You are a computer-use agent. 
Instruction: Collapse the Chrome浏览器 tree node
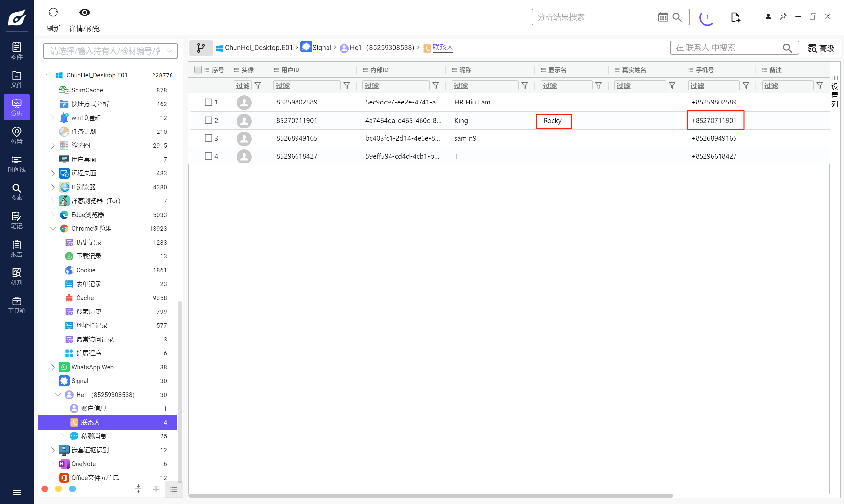pos(53,228)
